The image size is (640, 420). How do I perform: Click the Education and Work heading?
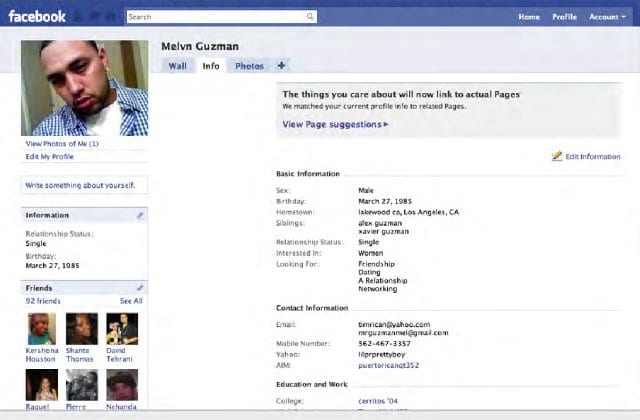pos(312,384)
